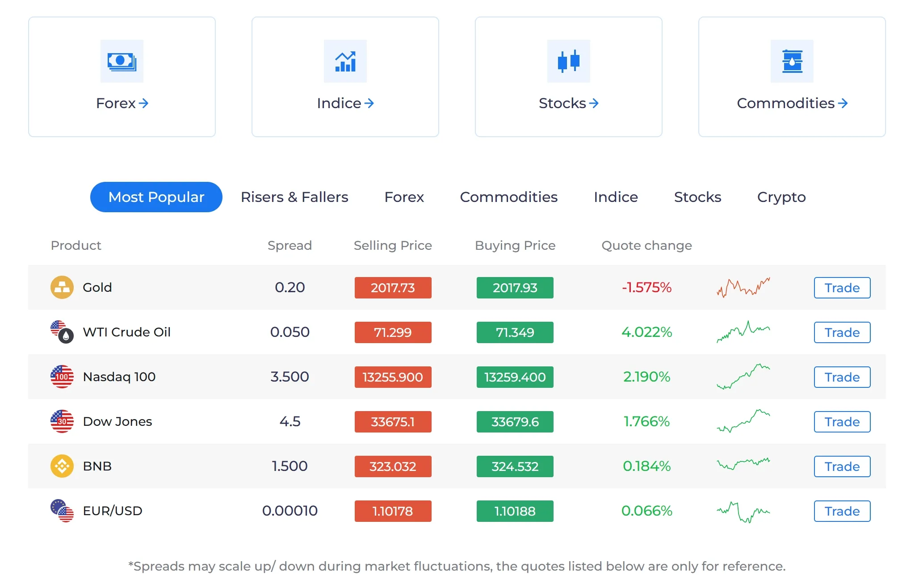Open the Forex category link
This screenshot has height=588, width=915.
tap(122, 103)
